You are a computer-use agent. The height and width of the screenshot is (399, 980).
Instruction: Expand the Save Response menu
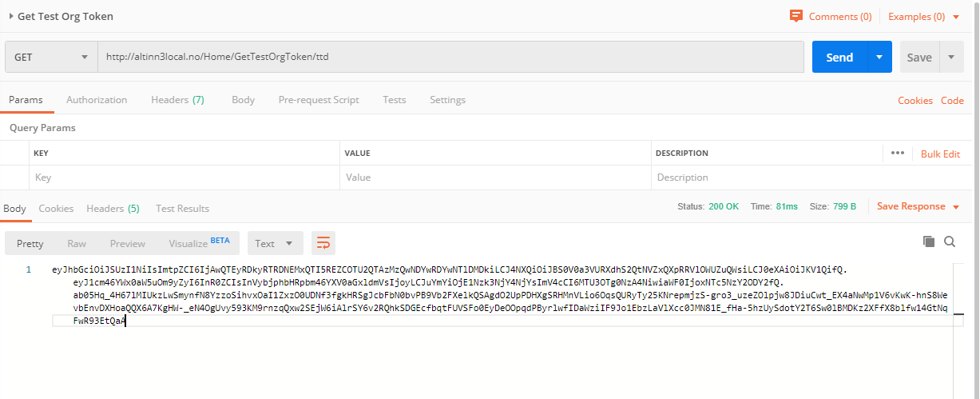tap(917, 206)
